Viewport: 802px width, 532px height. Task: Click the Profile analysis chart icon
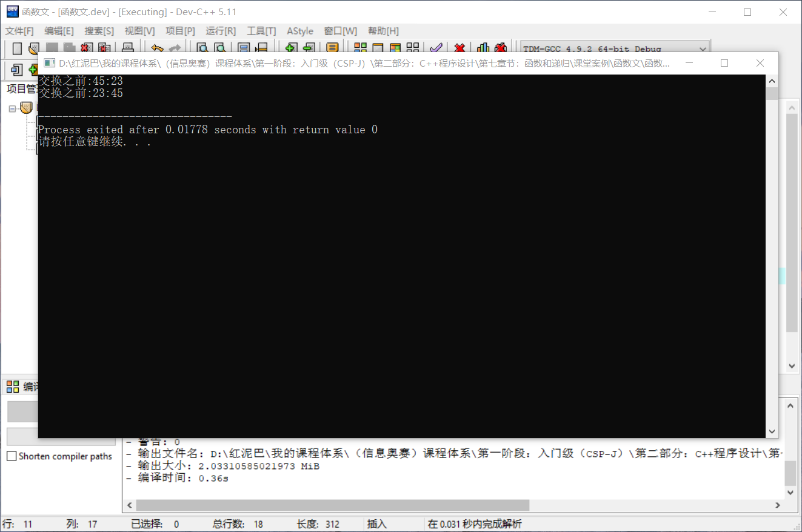(x=483, y=48)
